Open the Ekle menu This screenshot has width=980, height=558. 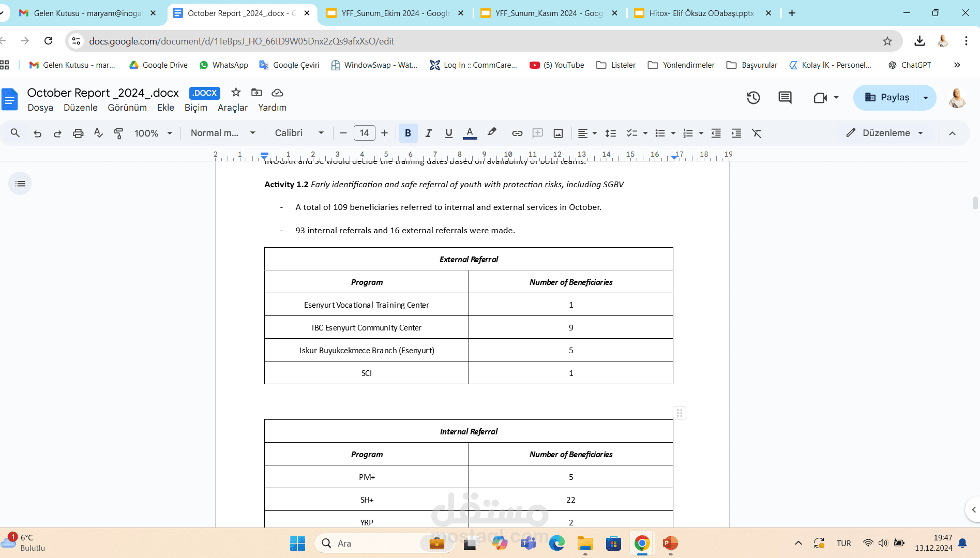pyautogui.click(x=165, y=108)
